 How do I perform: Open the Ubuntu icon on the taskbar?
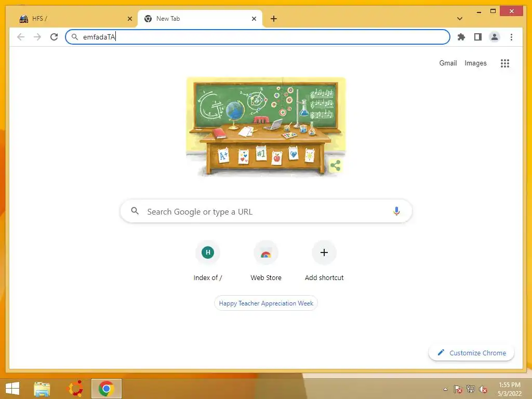click(76, 389)
